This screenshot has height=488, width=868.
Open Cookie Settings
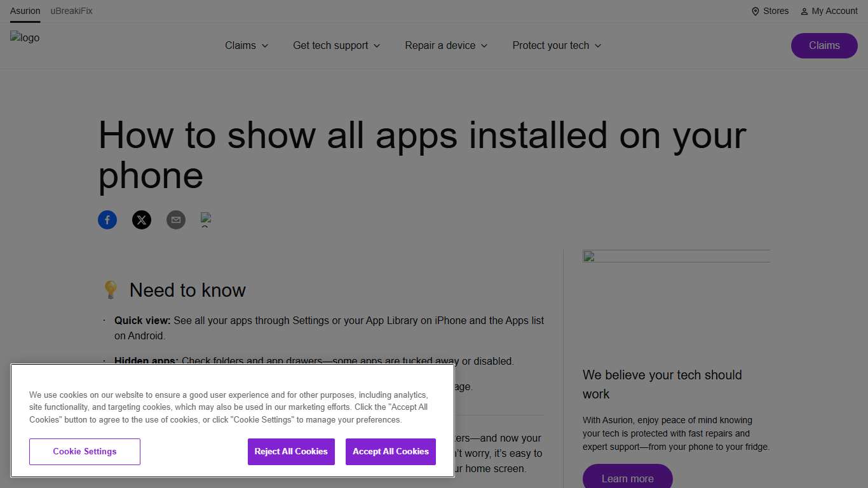pyautogui.click(x=85, y=451)
